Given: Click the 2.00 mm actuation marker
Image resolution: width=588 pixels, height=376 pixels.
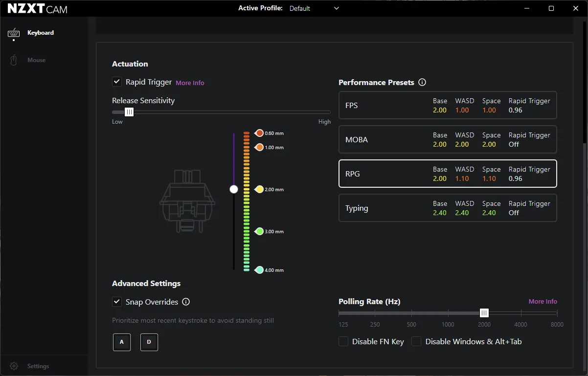Looking at the screenshot, I should pos(259,189).
